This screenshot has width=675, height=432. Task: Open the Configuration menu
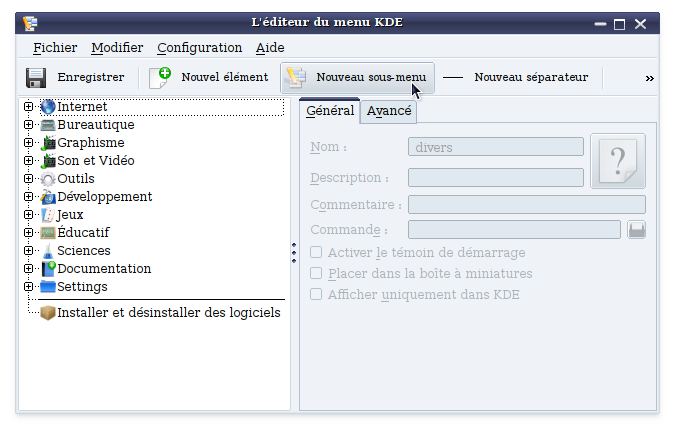click(x=199, y=48)
